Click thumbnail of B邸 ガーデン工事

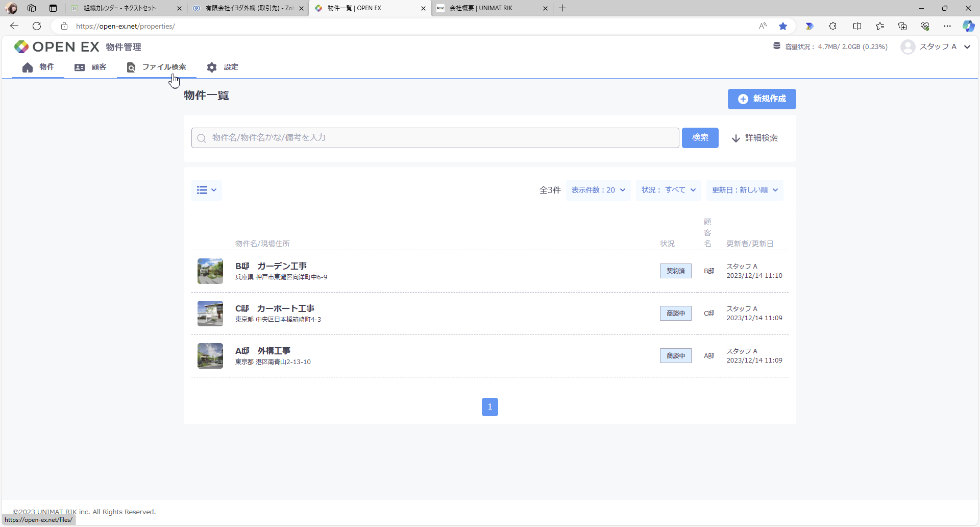(x=210, y=271)
